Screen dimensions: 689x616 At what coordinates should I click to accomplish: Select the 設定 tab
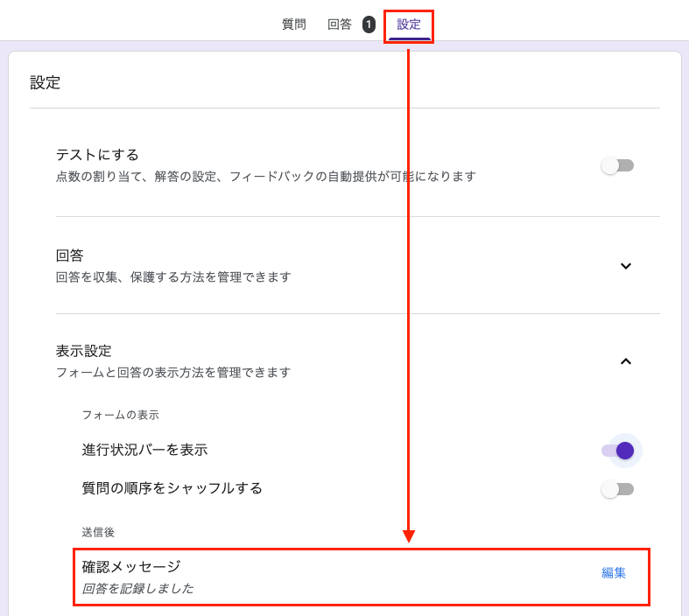[409, 24]
